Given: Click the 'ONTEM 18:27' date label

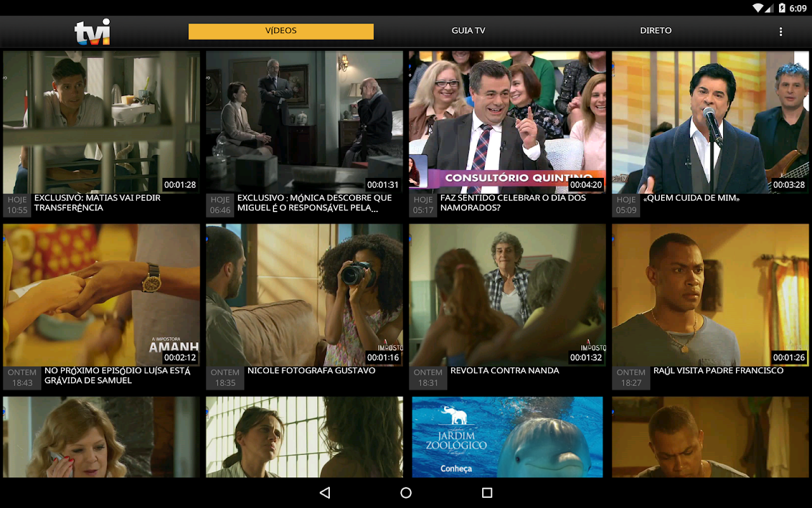Looking at the screenshot, I should tap(631, 378).
